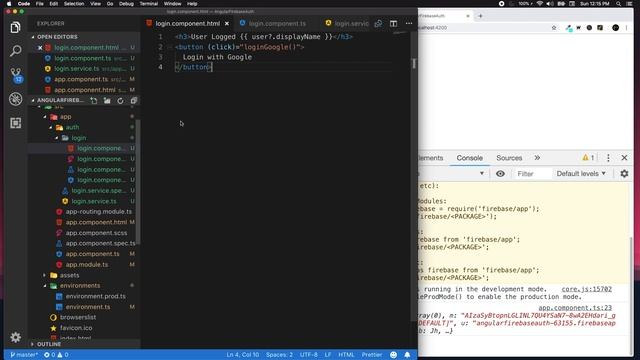640x360 pixels.
Task: Open Source Control view icon
Action: click(x=16, y=75)
